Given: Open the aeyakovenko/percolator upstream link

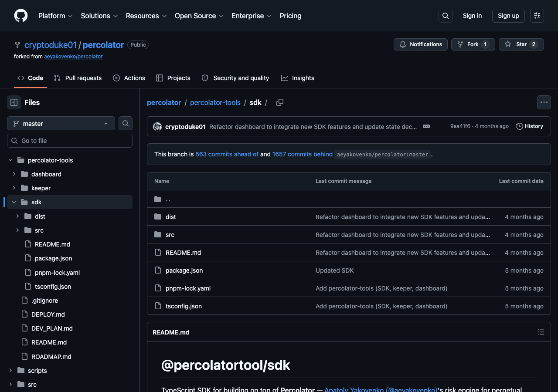Looking at the screenshot, I should click(73, 57).
